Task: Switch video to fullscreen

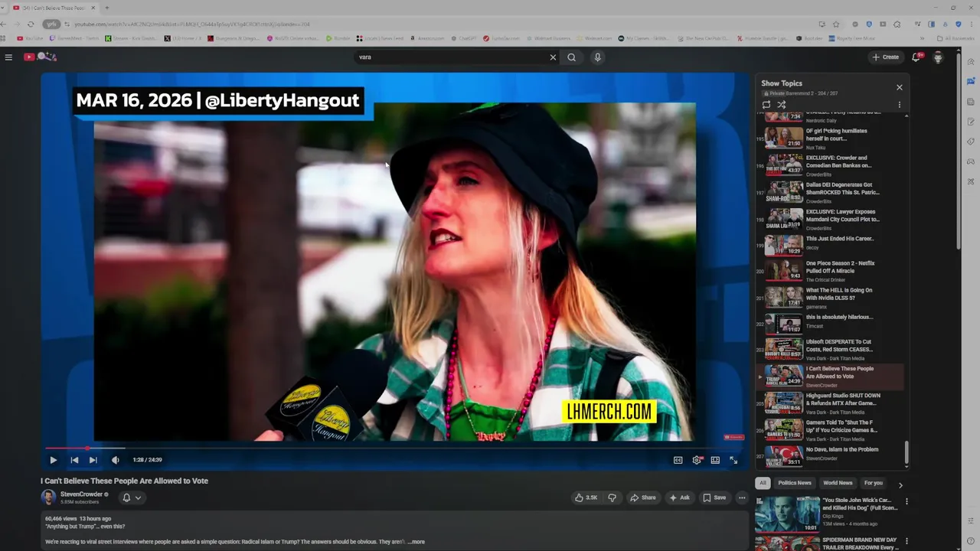Action: [733, 460]
